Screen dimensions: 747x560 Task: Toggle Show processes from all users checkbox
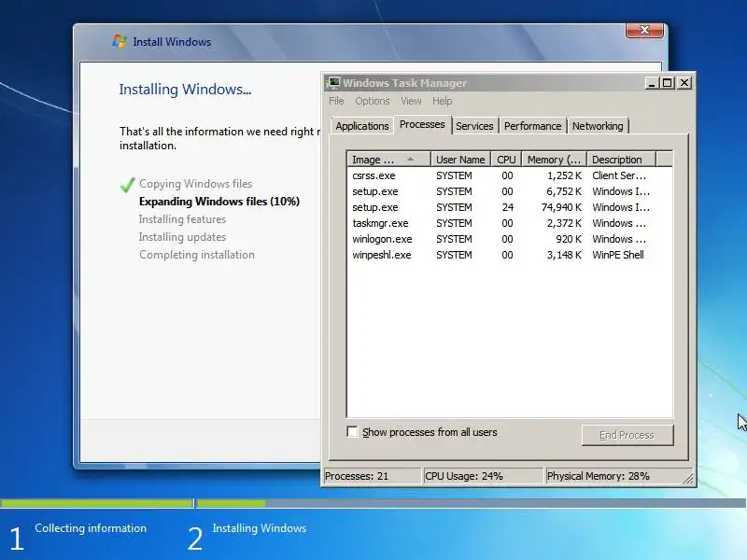352,432
